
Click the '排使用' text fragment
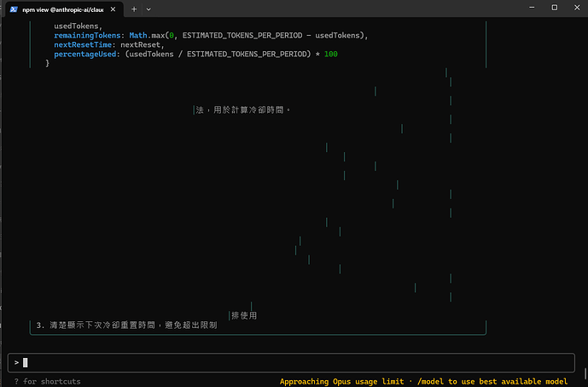click(244, 316)
